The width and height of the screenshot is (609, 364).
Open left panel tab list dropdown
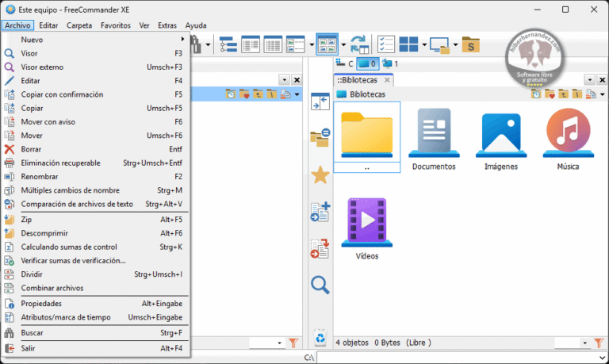coord(285,80)
